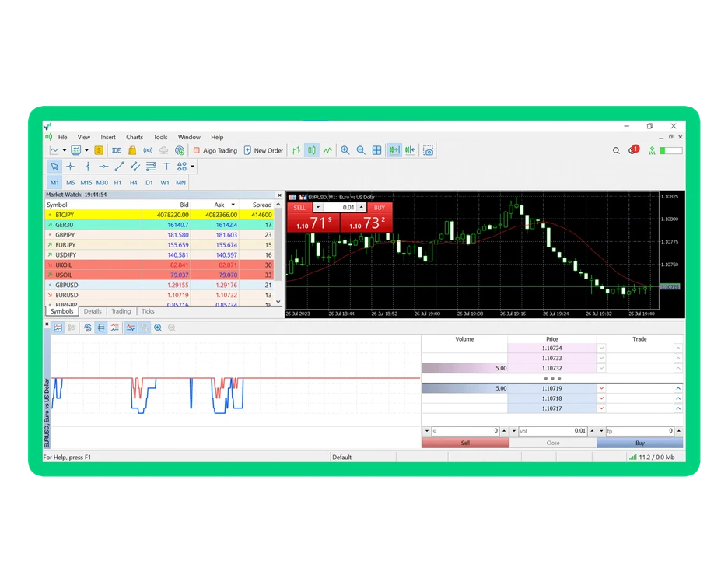The width and height of the screenshot is (728, 582).
Task: Open the one-click volume dropdown on chart
Action: pyautogui.click(x=318, y=208)
